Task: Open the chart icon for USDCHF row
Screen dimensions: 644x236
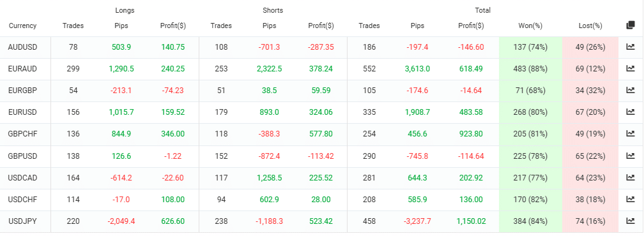Action: [x=630, y=200]
